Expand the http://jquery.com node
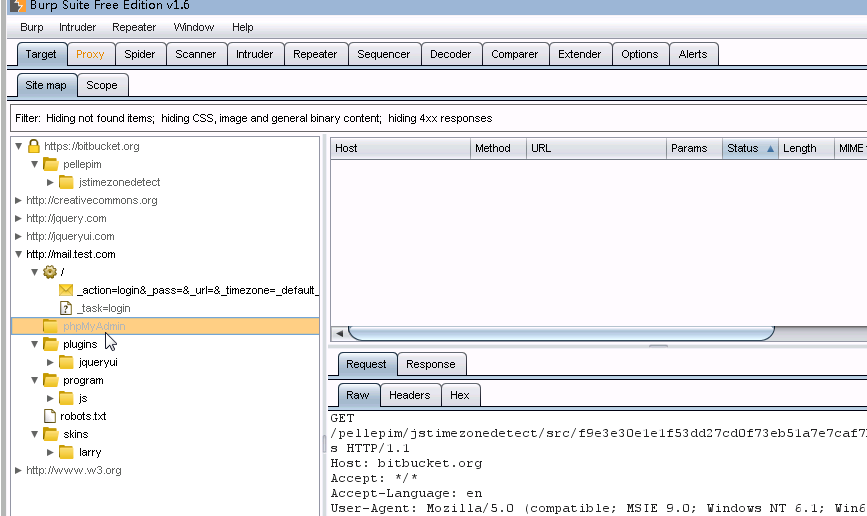 pyautogui.click(x=18, y=218)
